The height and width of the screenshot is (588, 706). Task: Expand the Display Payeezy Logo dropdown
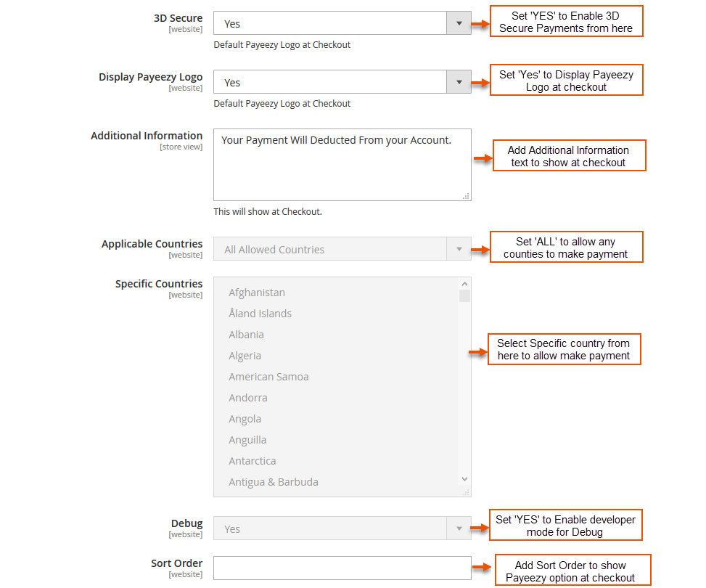click(x=459, y=81)
